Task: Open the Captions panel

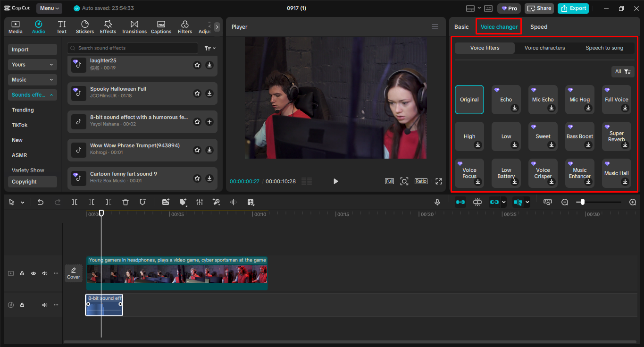Action: (161, 26)
